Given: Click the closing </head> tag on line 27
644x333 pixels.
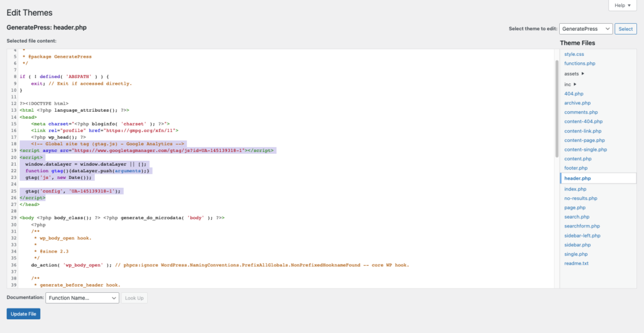Looking at the screenshot, I should (x=30, y=204).
